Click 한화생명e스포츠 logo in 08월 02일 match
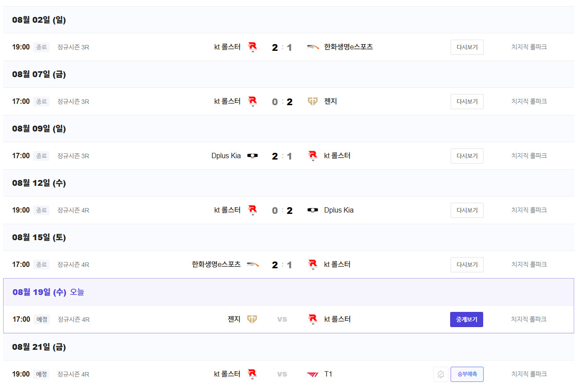The height and width of the screenshot is (385, 588). [313, 47]
